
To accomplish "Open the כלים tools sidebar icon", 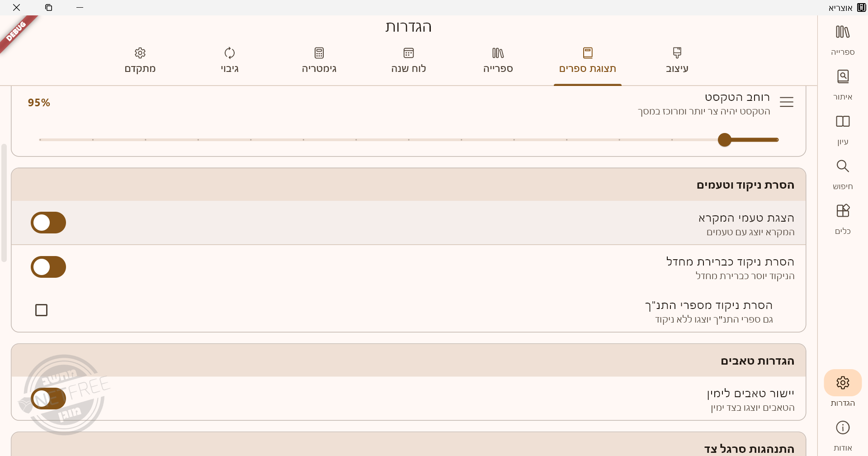I will click(x=842, y=218).
